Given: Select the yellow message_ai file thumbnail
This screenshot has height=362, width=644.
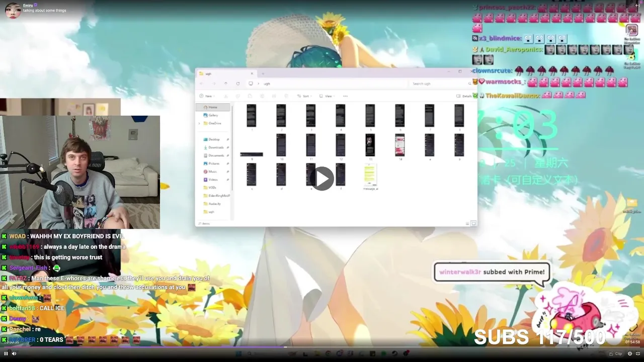Looking at the screenshot, I should 370,175.
